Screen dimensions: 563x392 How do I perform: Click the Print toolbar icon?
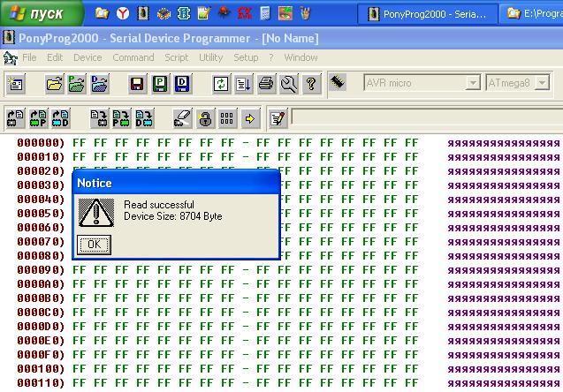click(266, 84)
